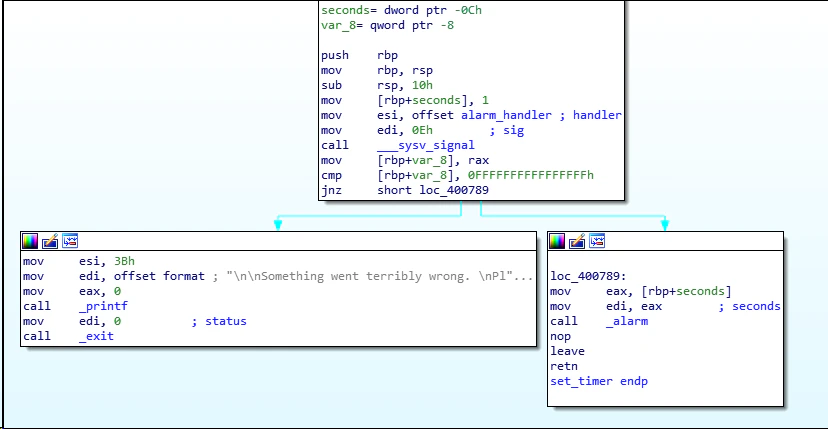
Task: Click the 'mov rbp, rsp' instruction
Action: click(x=377, y=70)
